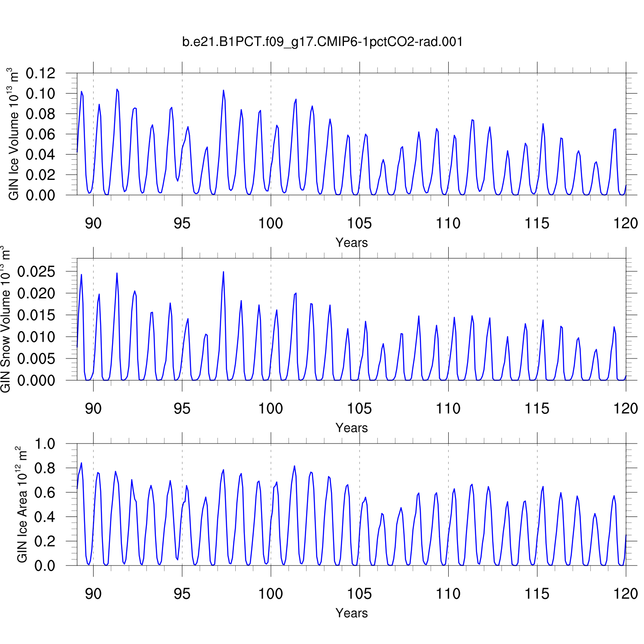Screen dimensions: 644x644
Task: Click year 105 tick label under Ice Area plot
Action: click(359, 594)
